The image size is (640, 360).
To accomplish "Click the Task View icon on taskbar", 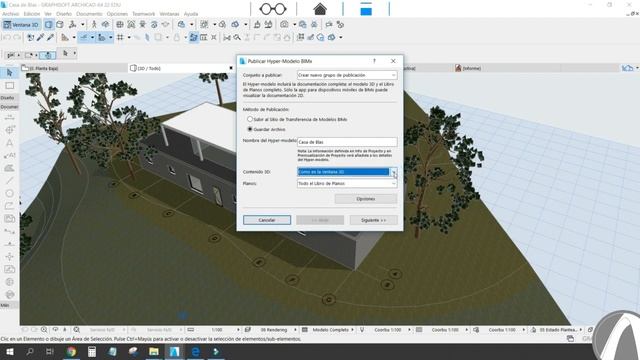I will [50, 351].
